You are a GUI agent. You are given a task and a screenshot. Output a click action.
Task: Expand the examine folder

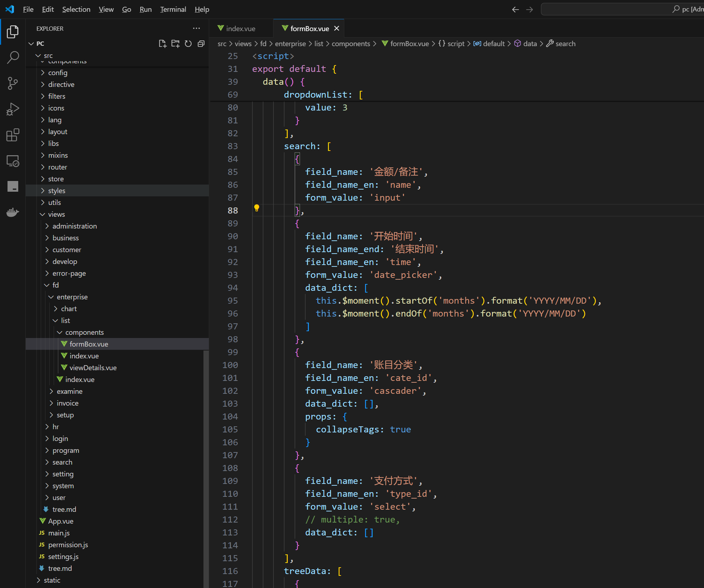click(x=117, y=391)
